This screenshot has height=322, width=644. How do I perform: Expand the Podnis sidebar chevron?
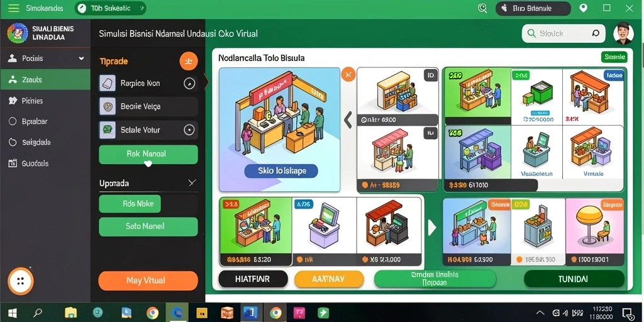click(x=81, y=58)
